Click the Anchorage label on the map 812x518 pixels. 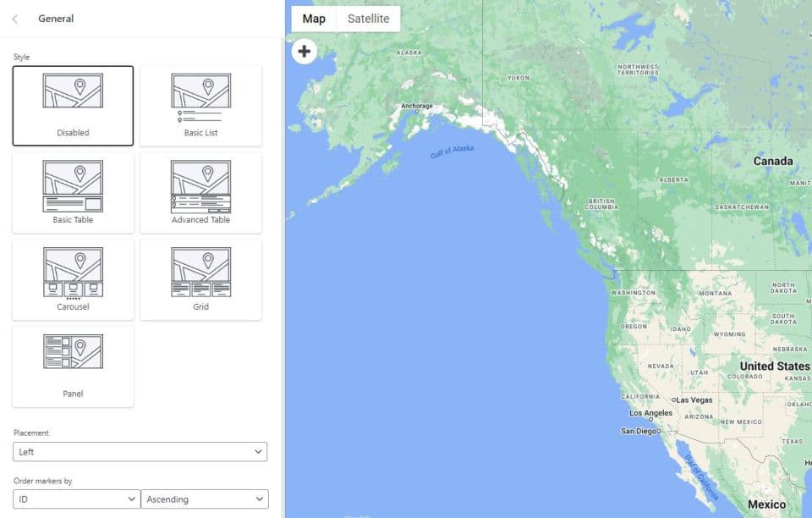pos(417,106)
